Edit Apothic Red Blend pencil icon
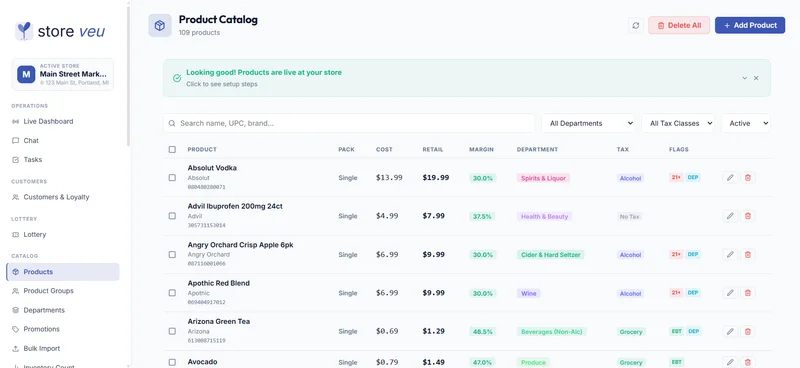Viewport: 800px width, 368px height. (x=730, y=293)
